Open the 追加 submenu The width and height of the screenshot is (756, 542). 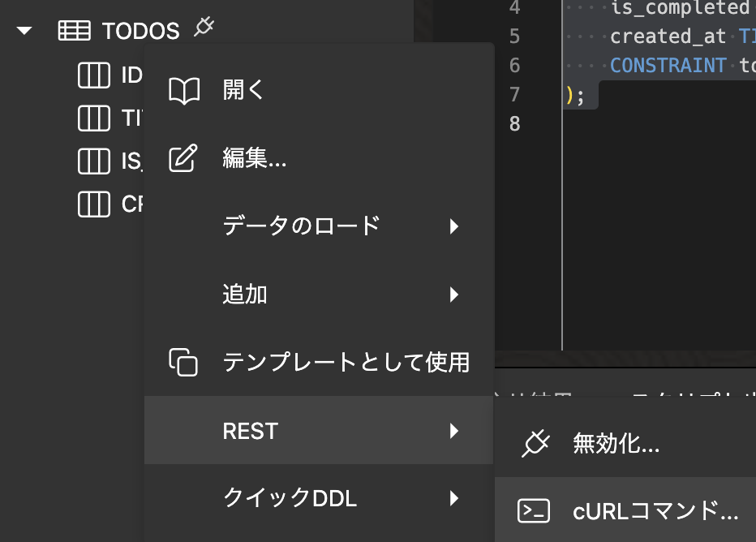319,295
